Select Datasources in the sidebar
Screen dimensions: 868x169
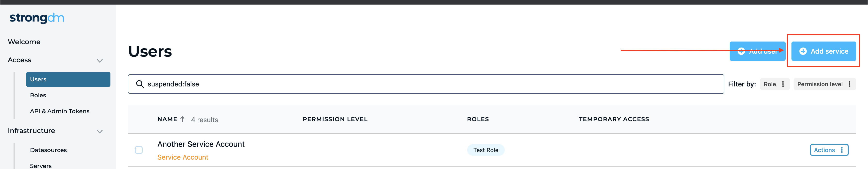click(x=48, y=150)
